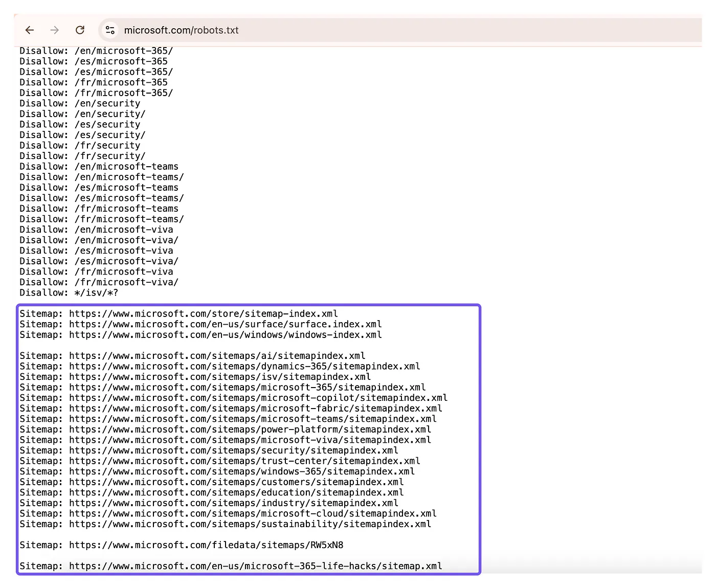Click the filedata/sitemaps/RW5xN8 sitemap line

[x=182, y=545]
